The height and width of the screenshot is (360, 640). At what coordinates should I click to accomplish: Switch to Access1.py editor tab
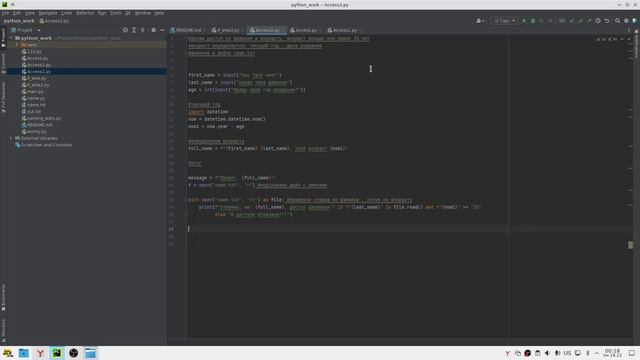coord(342,30)
